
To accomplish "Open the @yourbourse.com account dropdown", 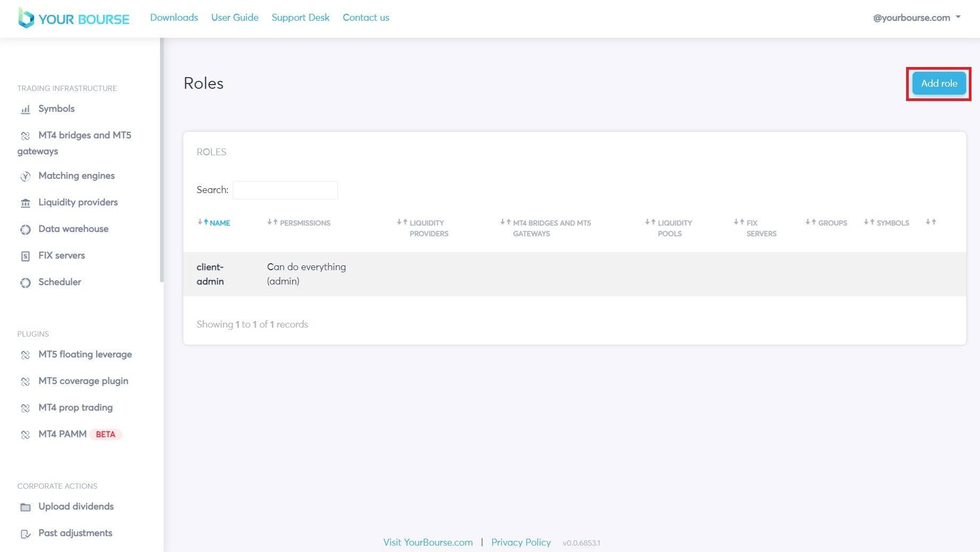I will click(x=917, y=18).
